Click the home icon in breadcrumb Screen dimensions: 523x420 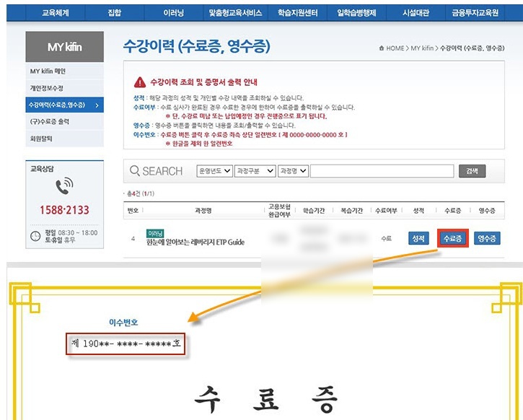(381, 48)
